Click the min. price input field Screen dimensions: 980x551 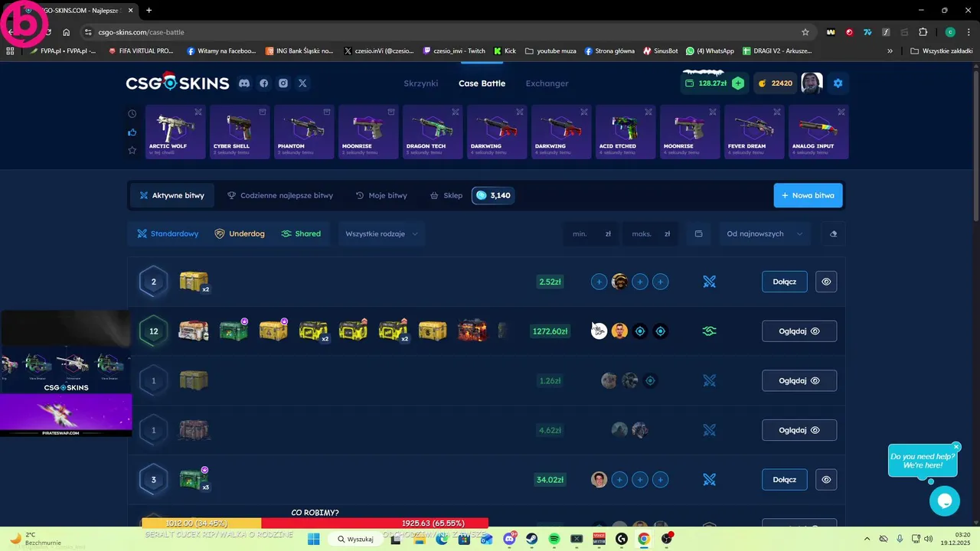pos(592,233)
